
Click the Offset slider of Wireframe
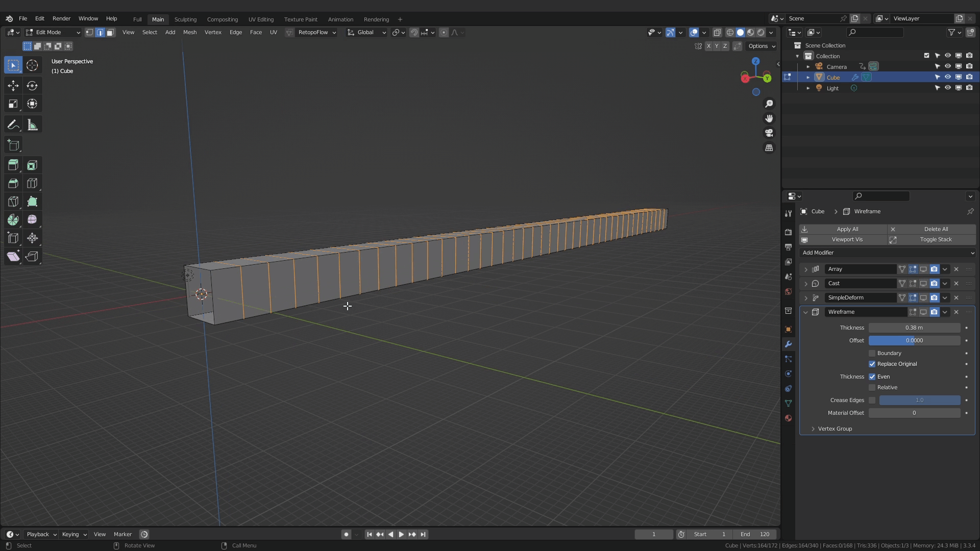(914, 340)
